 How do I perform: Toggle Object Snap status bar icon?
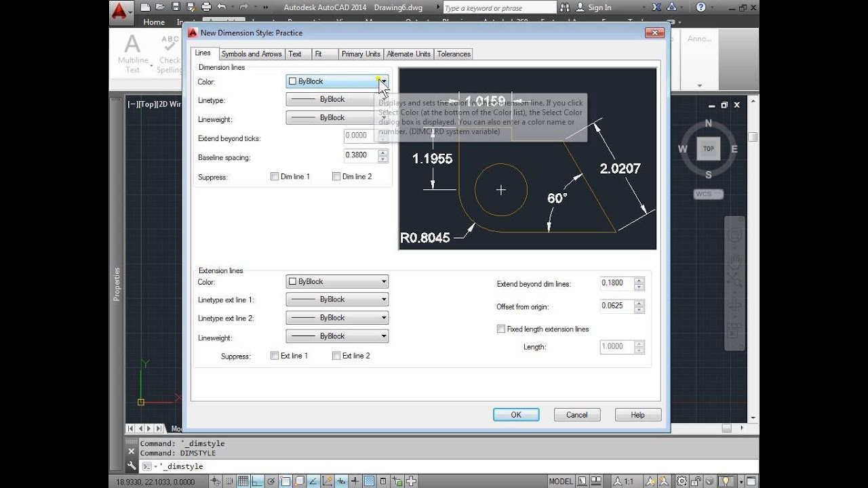coord(285,481)
